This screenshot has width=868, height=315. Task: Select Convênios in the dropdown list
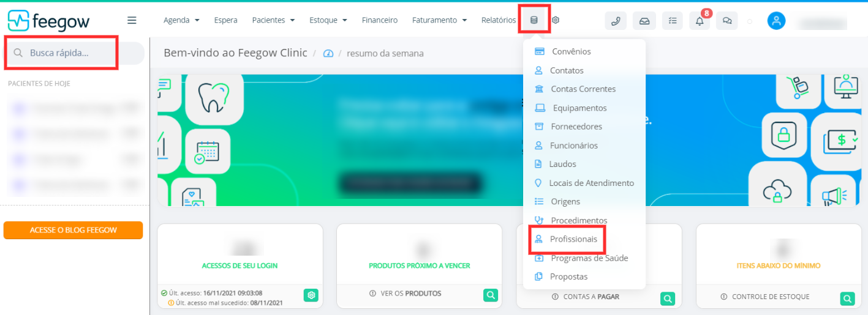click(564, 51)
